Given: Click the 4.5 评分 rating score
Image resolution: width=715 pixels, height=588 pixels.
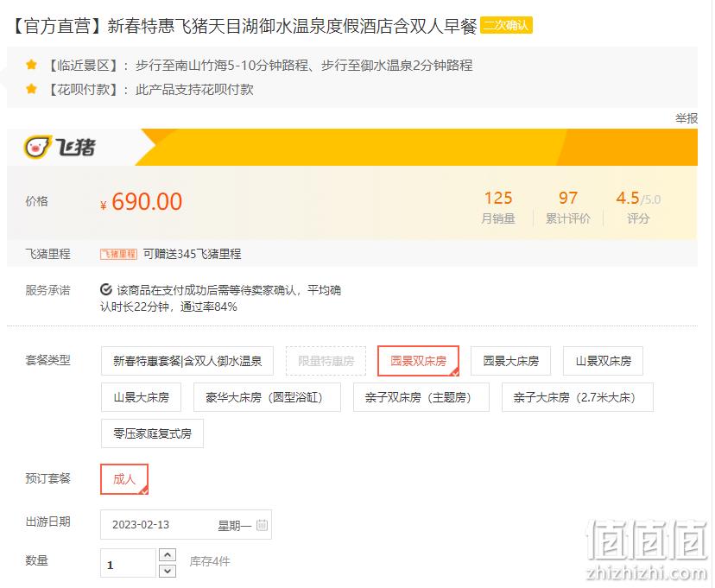Looking at the screenshot, I should (x=638, y=207).
